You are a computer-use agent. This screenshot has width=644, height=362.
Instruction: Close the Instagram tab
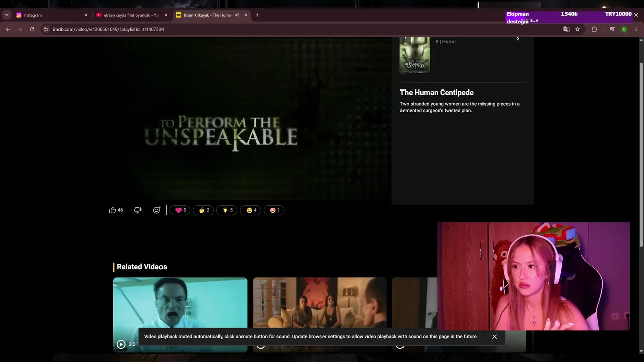pos(86,15)
